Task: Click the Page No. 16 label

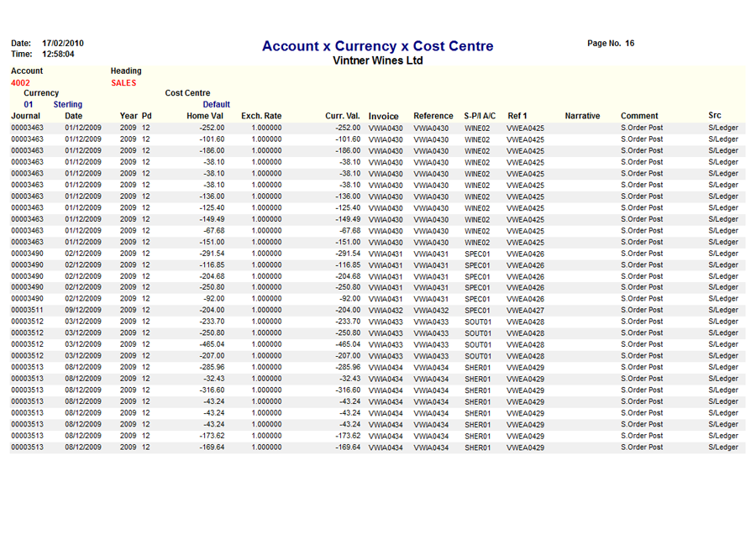Action: coord(611,43)
